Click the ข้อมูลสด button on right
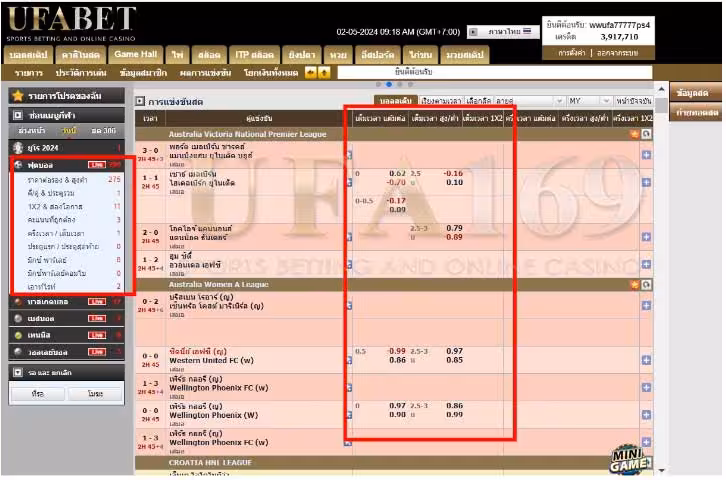 click(693, 93)
